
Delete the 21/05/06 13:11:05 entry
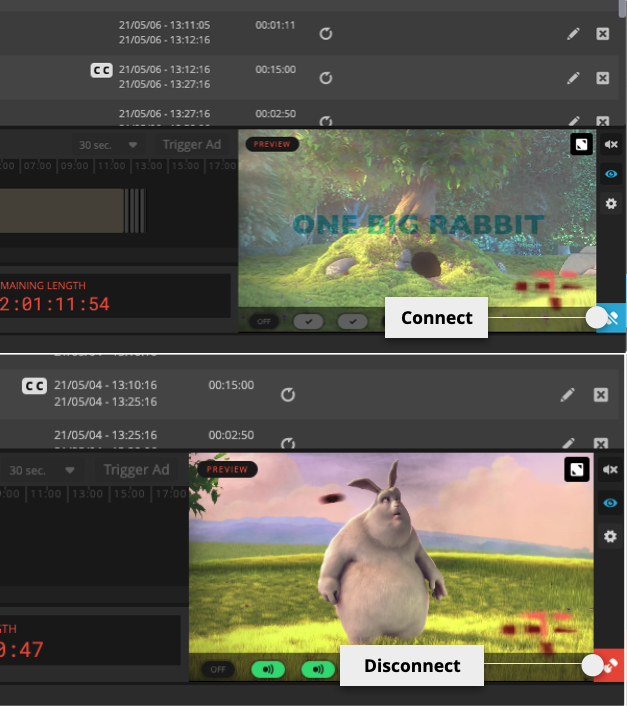tap(603, 34)
